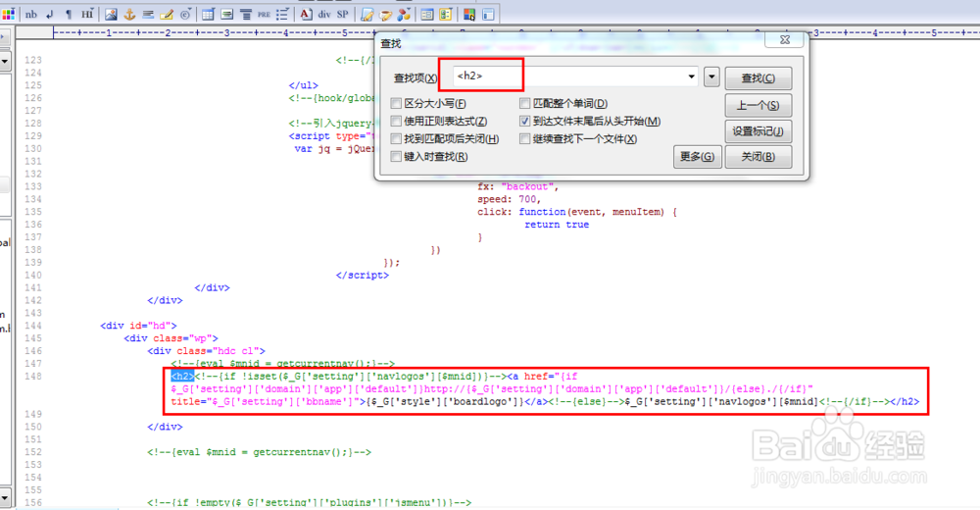Click the highlighted <h2> tag in line 148
The height and width of the screenshot is (510, 980).
click(182, 376)
